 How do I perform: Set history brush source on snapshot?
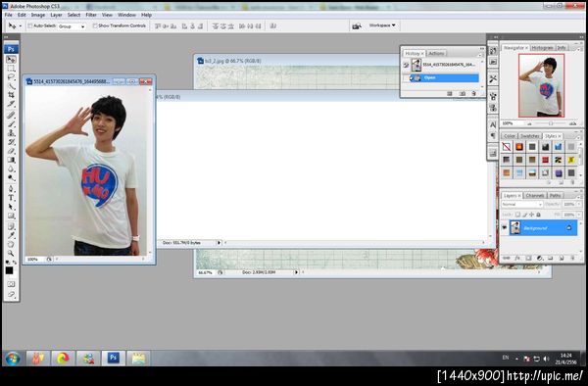(406, 66)
